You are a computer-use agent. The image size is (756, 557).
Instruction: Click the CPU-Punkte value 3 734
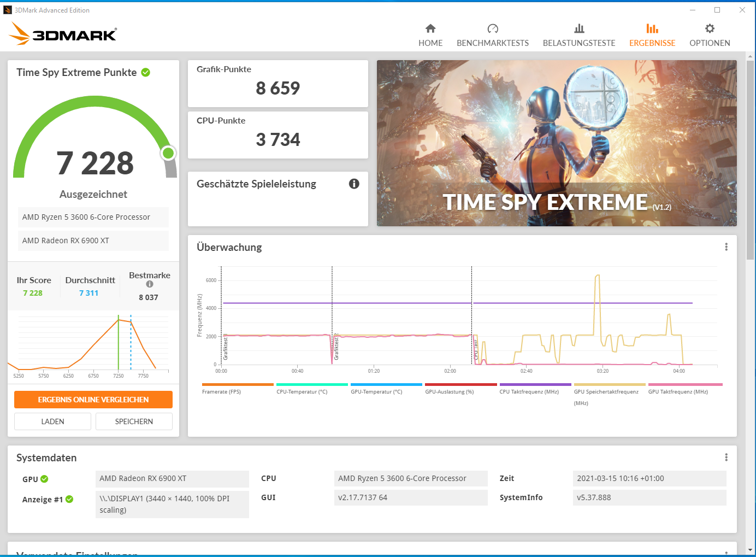click(x=278, y=139)
